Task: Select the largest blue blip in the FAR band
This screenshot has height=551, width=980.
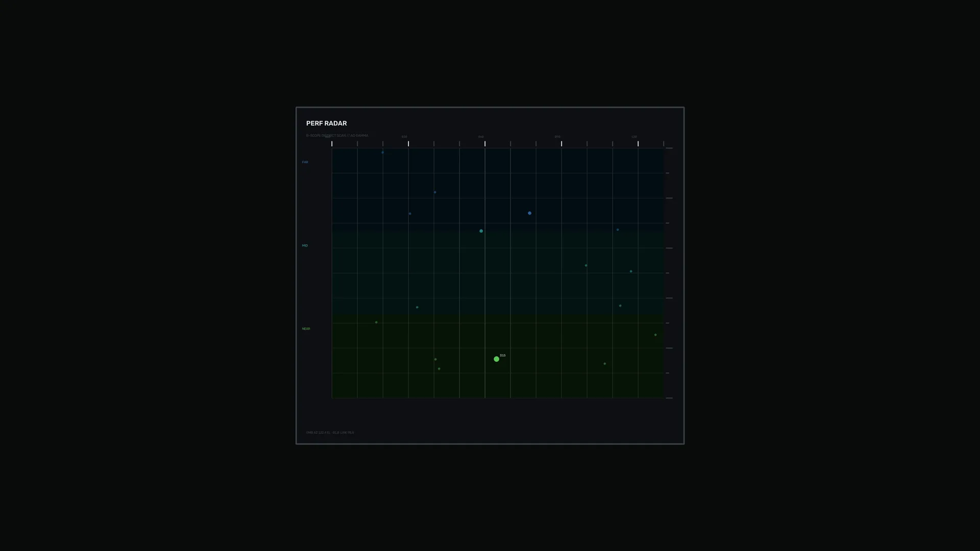Action: coord(529,213)
